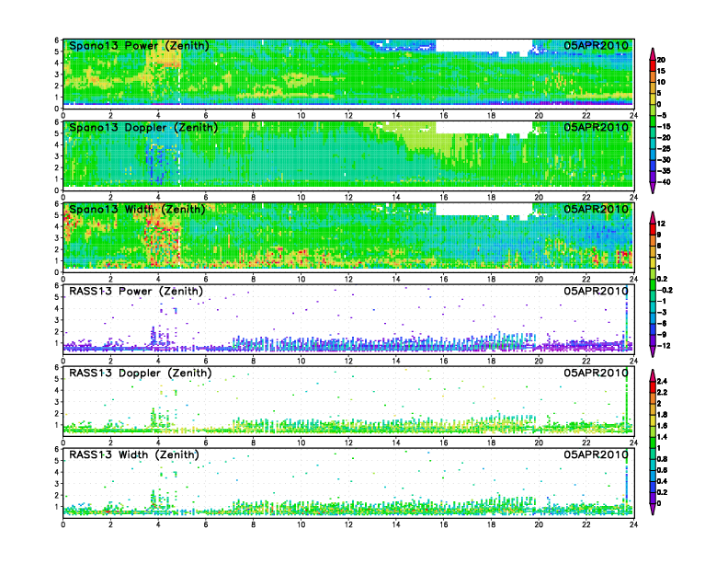Screen dimensions: 728x563
Task: Click the -40 label on the top color scale
Action: [664, 182]
